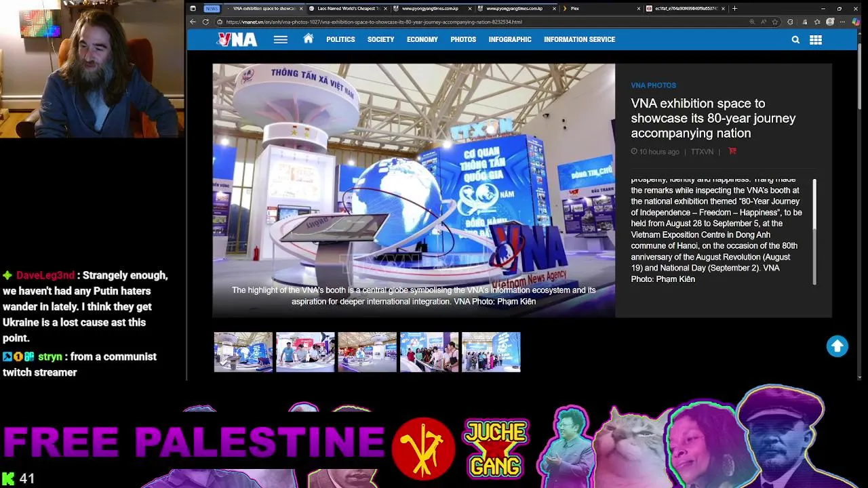Open the site search magnifier icon
The width and height of the screenshot is (868, 488).
[795, 39]
